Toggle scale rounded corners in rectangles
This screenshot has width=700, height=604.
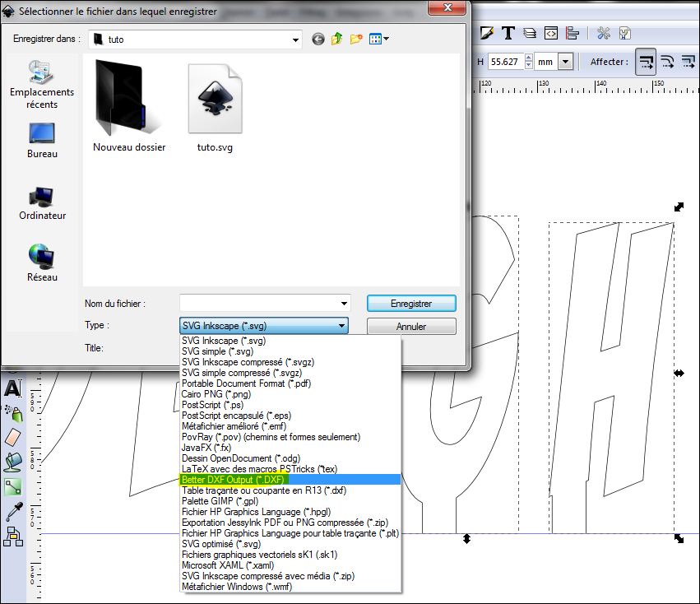pyautogui.click(x=667, y=62)
